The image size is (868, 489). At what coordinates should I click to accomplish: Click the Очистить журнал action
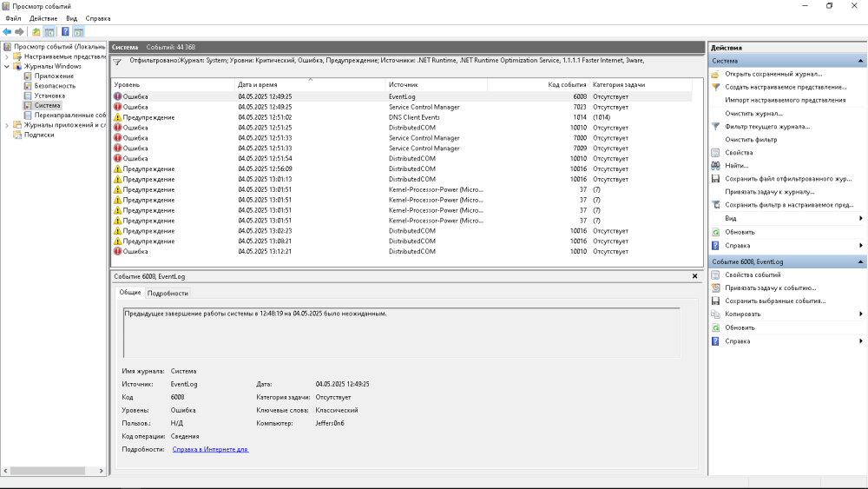point(753,114)
